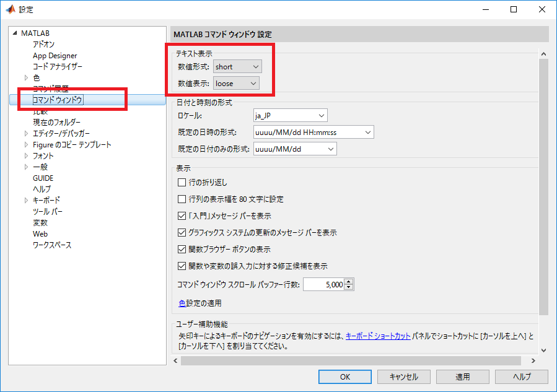Increase scroll buffer lines with up arrow
557x392 pixels.
[x=349, y=282]
